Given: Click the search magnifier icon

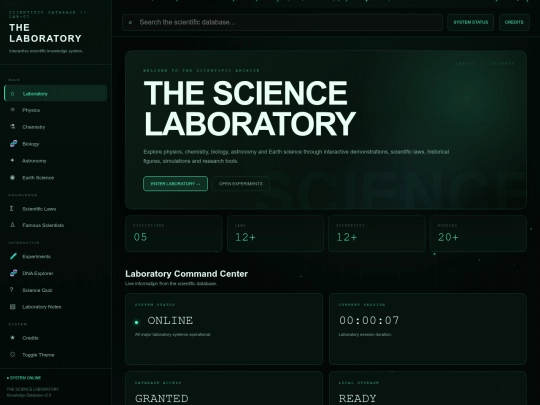Looking at the screenshot, I should (x=130, y=22).
